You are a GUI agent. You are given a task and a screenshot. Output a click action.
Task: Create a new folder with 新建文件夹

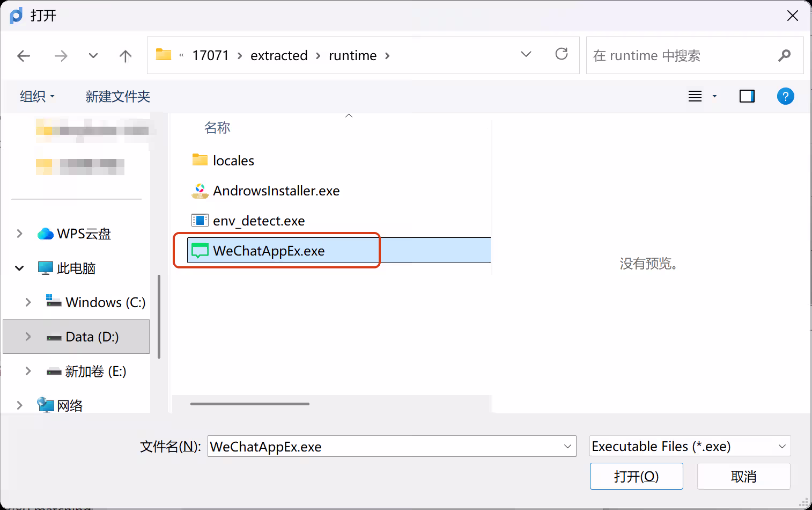coord(118,97)
